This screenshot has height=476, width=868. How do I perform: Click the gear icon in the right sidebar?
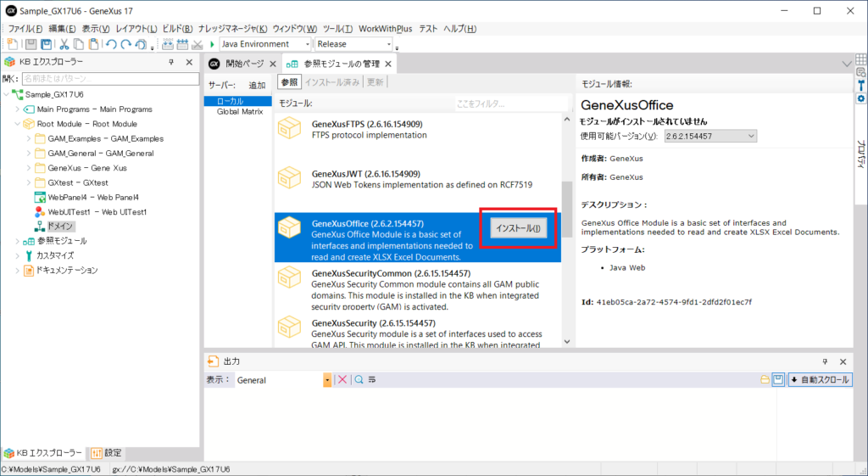pyautogui.click(x=861, y=98)
